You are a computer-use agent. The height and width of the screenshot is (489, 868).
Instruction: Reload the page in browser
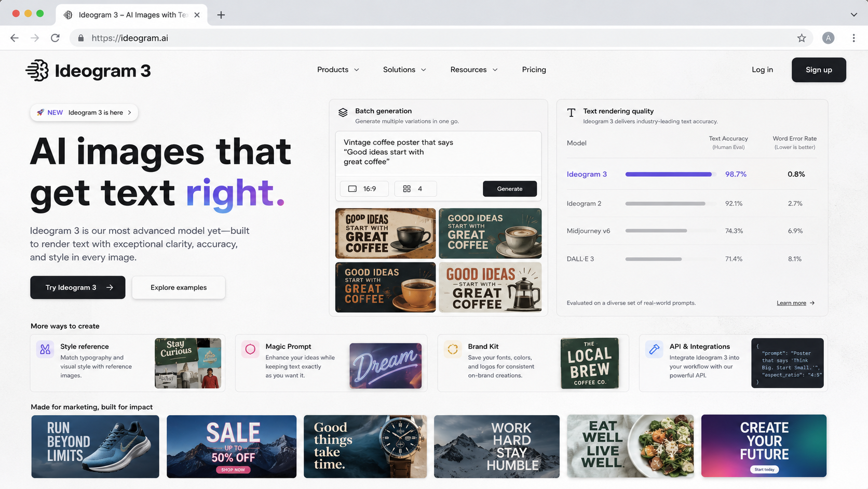click(x=55, y=38)
